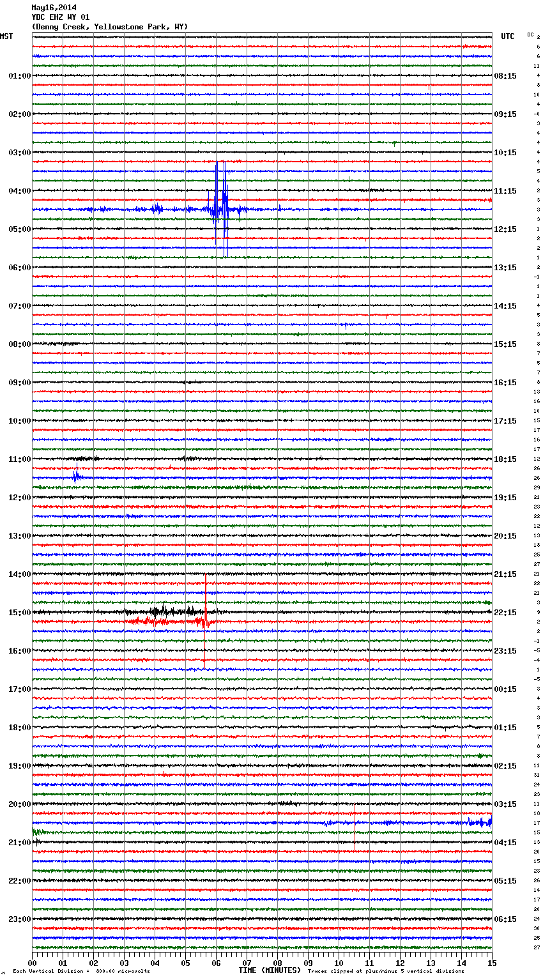Select the 08:00 MST row label
Image resolution: width=543 pixels, height=980 pixels.
click(20, 344)
